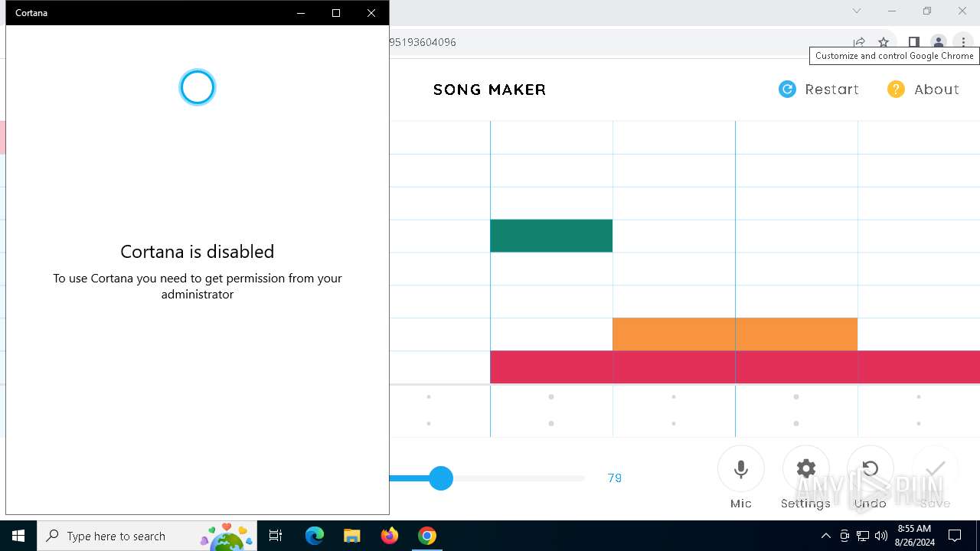Viewport: 980px width, 551px height.
Task: Restart the Song Maker project
Action: pyautogui.click(x=818, y=90)
